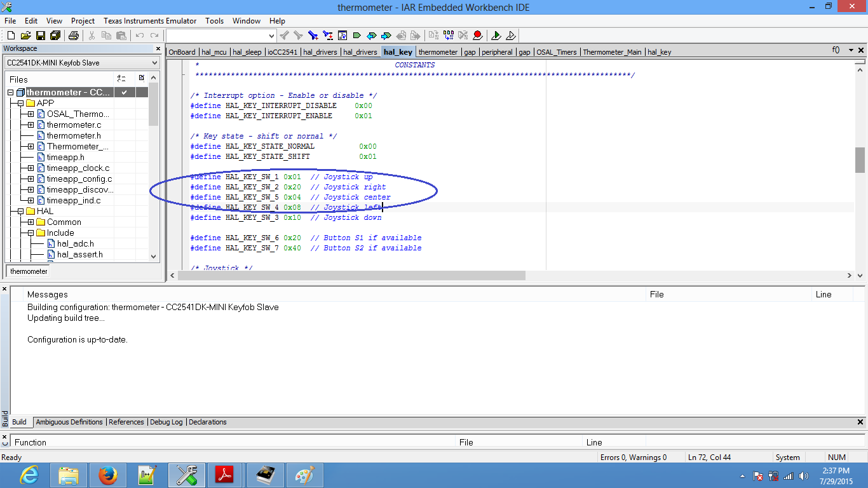
Task: Expand the timeapp_ind.c node
Action: point(31,201)
